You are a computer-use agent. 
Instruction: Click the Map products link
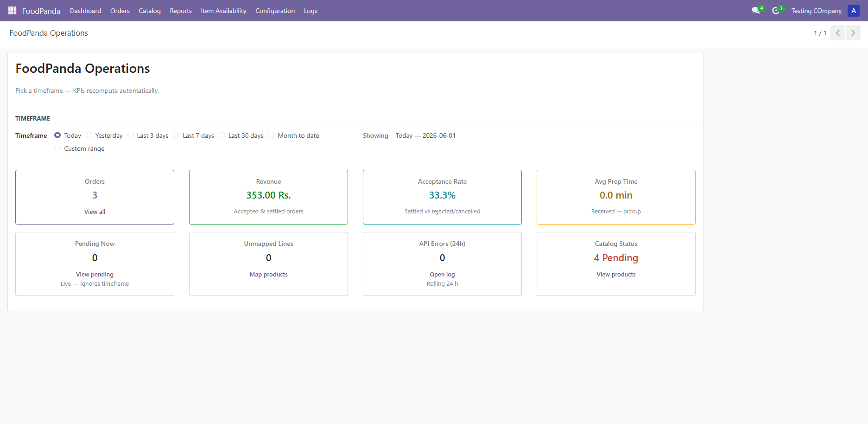[269, 274]
